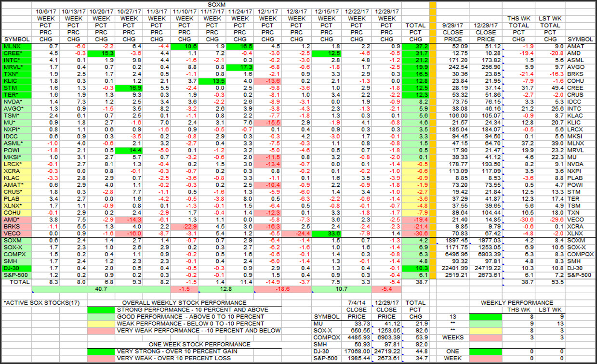
Task: Click the 10/6/17 week date header
Action: click(46, 11)
